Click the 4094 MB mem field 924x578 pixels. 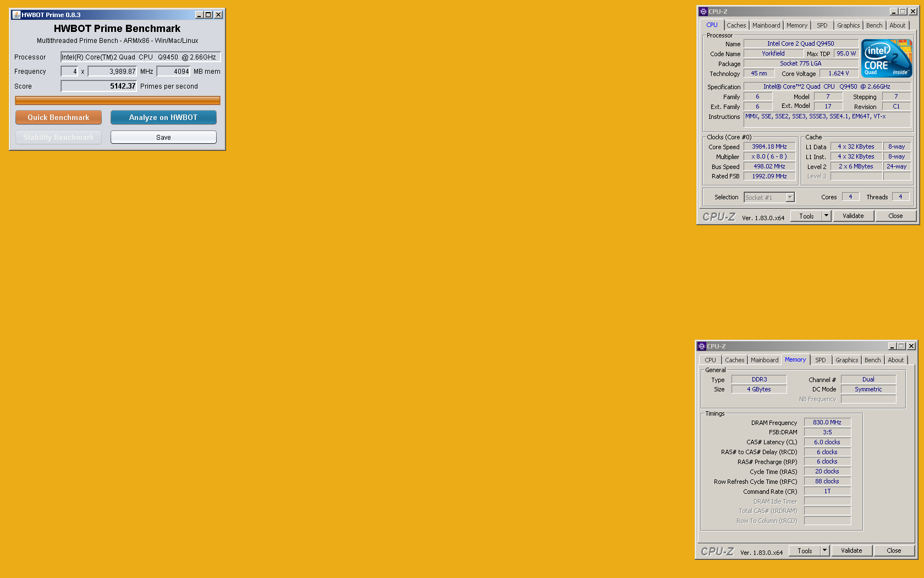[x=174, y=72]
